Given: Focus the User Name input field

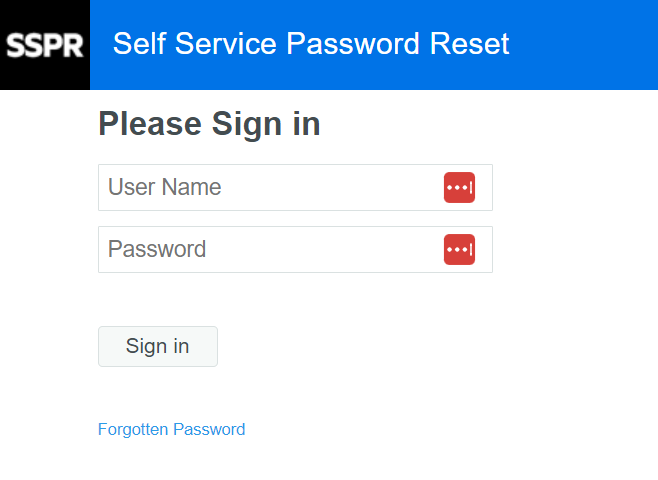Looking at the screenshot, I should click(x=295, y=188).
